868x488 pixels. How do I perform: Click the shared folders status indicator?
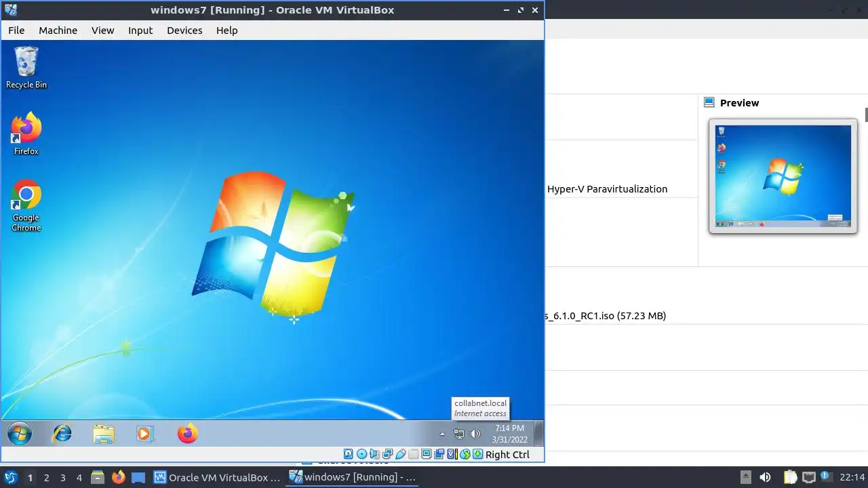coord(414,454)
